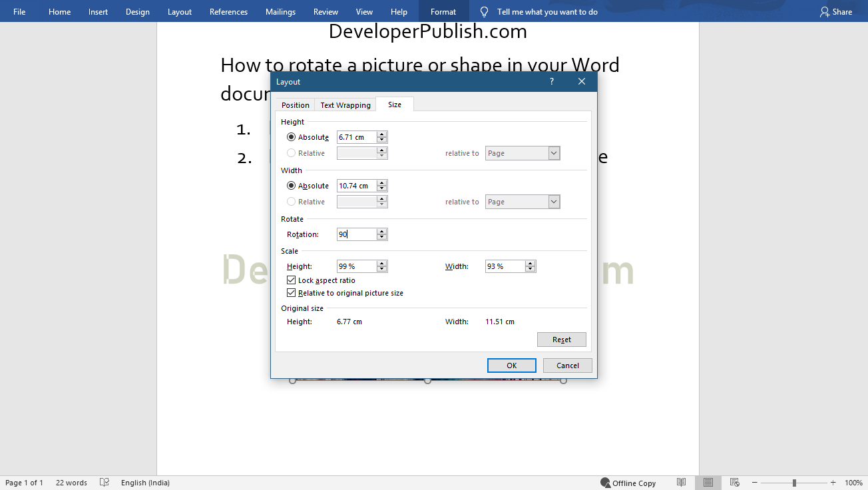Open the Mailings ribbon tab
Image resolution: width=868 pixels, height=490 pixels.
pyautogui.click(x=280, y=11)
